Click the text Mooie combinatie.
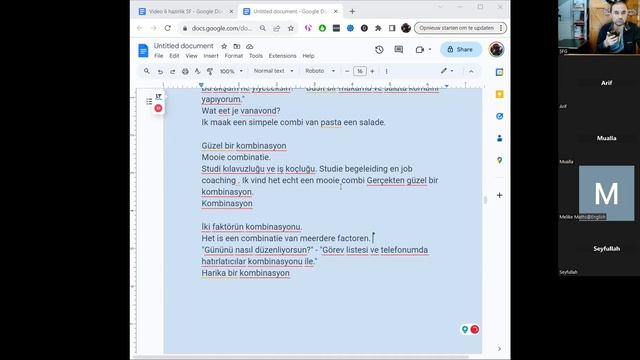The height and width of the screenshot is (360, 640). click(236, 157)
